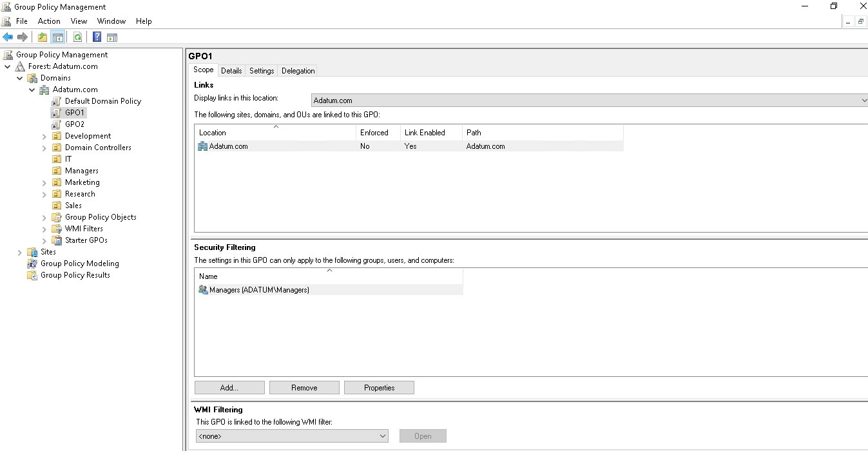The width and height of the screenshot is (868, 451).
Task: Click the Development OU folder icon
Action: tap(57, 136)
